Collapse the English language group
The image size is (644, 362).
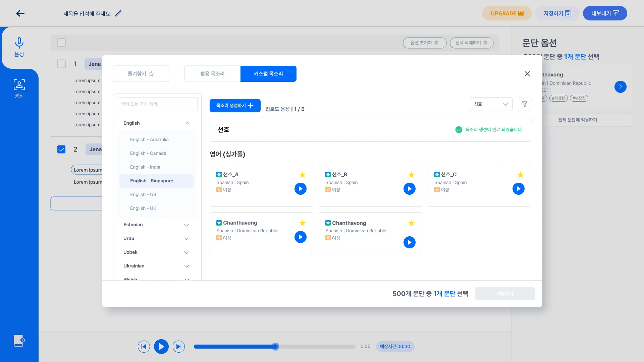click(x=187, y=123)
